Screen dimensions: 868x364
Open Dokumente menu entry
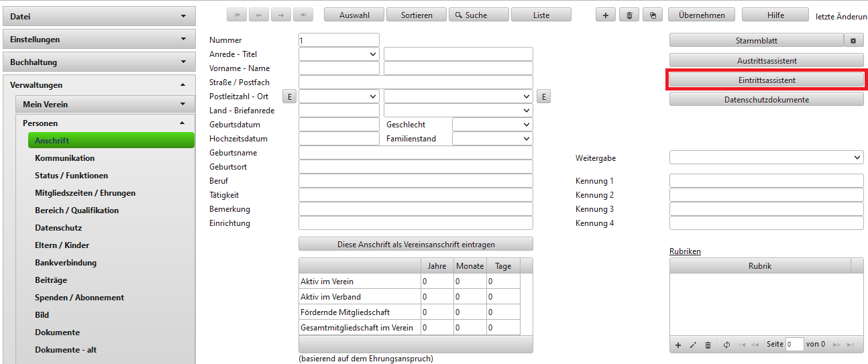click(x=57, y=332)
